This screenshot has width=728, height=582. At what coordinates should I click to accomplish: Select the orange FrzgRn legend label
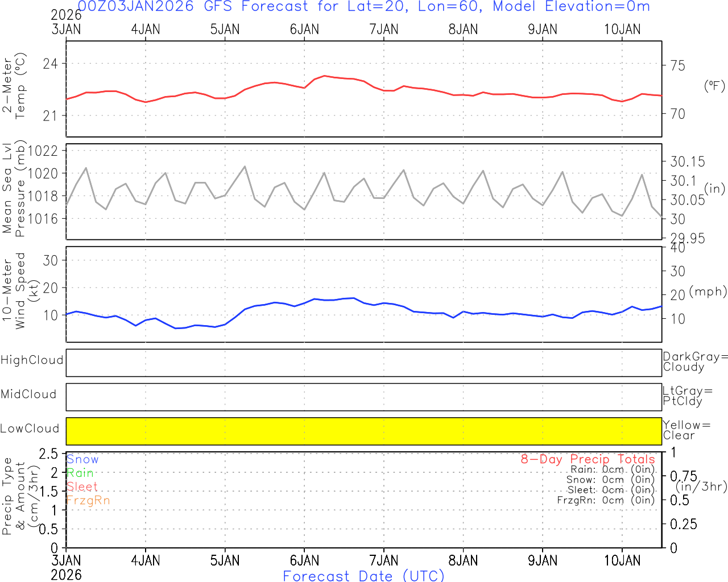point(88,500)
